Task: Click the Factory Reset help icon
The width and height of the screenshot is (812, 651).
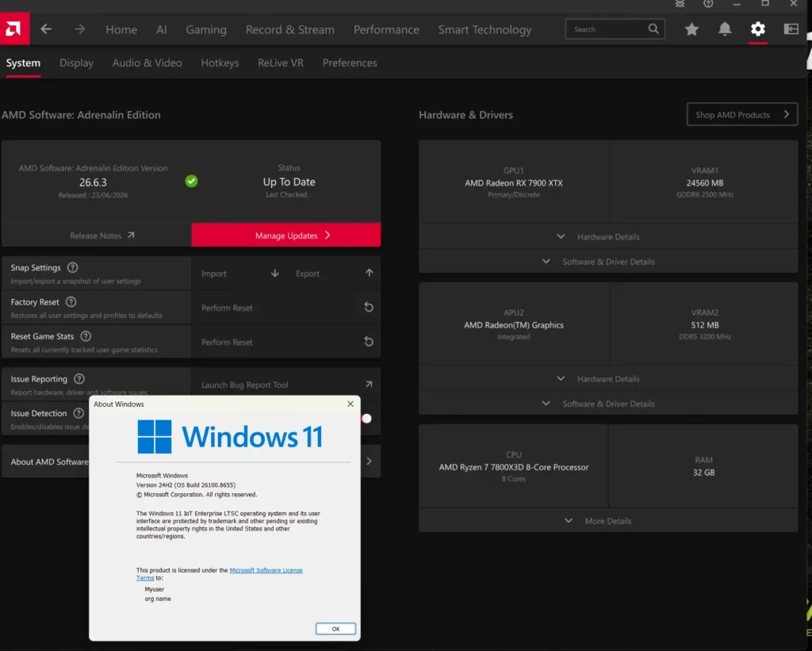Action: click(x=71, y=302)
